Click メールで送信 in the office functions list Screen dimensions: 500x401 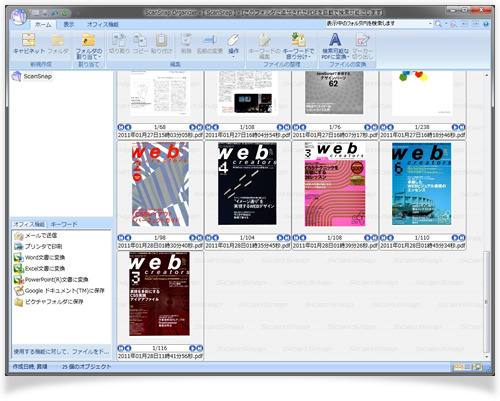35,236
